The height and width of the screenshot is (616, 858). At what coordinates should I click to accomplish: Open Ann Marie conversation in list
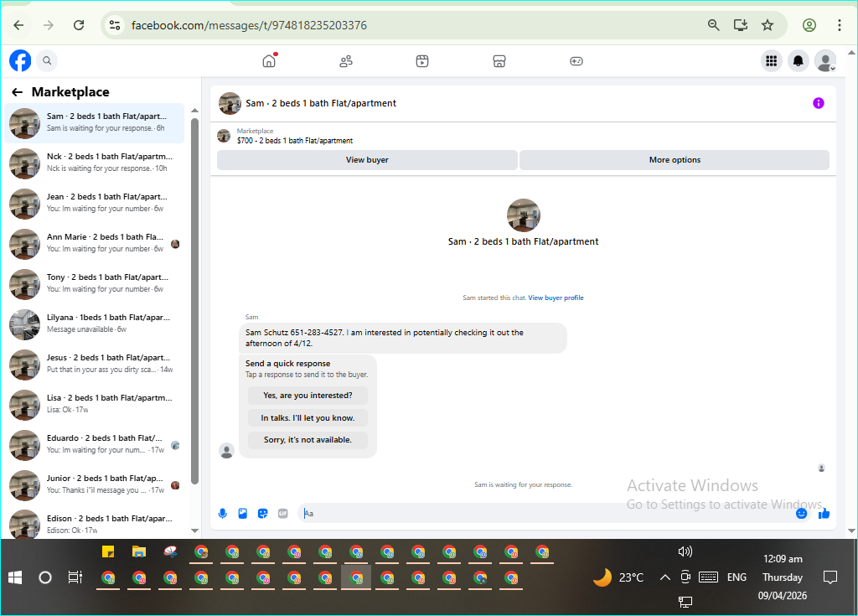[94, 244]
